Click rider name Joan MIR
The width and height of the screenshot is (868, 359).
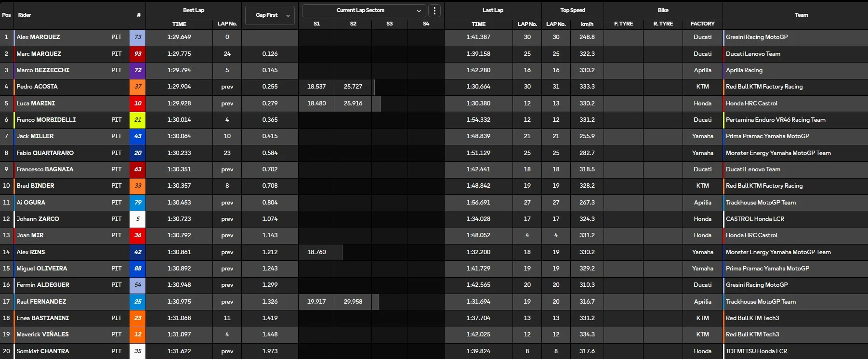30,235
